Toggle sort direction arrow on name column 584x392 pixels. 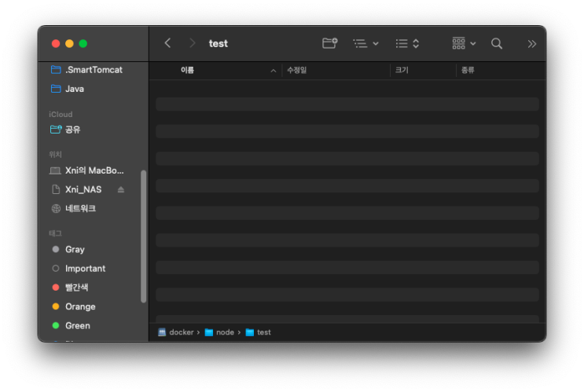click(274, 71)
